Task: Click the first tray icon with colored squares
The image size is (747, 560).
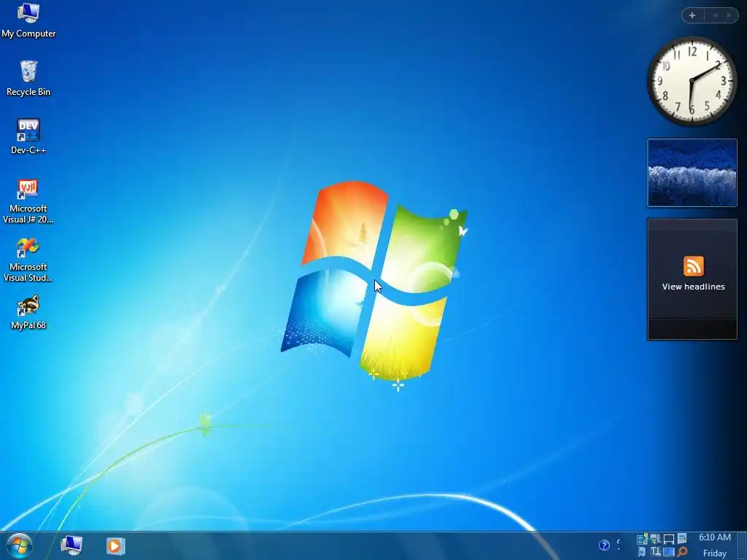Action: (x=642, y=539)
